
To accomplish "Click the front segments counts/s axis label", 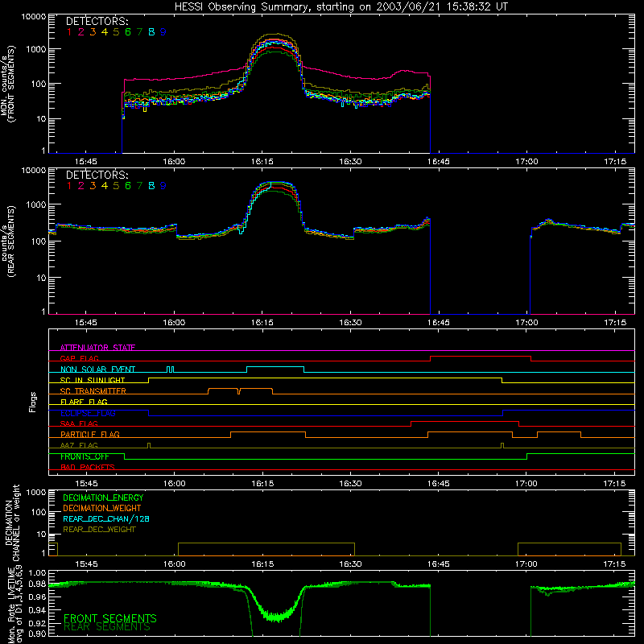I will (x=7, y=84).
